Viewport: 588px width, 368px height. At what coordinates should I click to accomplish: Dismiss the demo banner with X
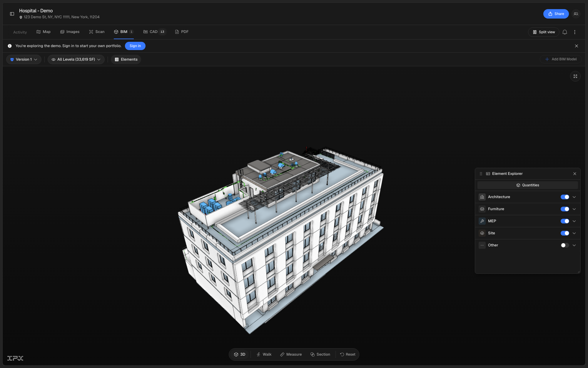577,46
